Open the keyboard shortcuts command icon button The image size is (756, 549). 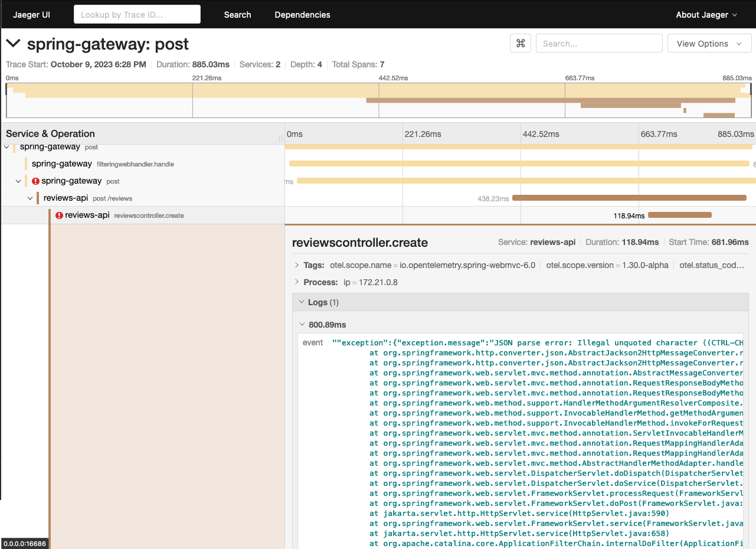pos(521,44)
